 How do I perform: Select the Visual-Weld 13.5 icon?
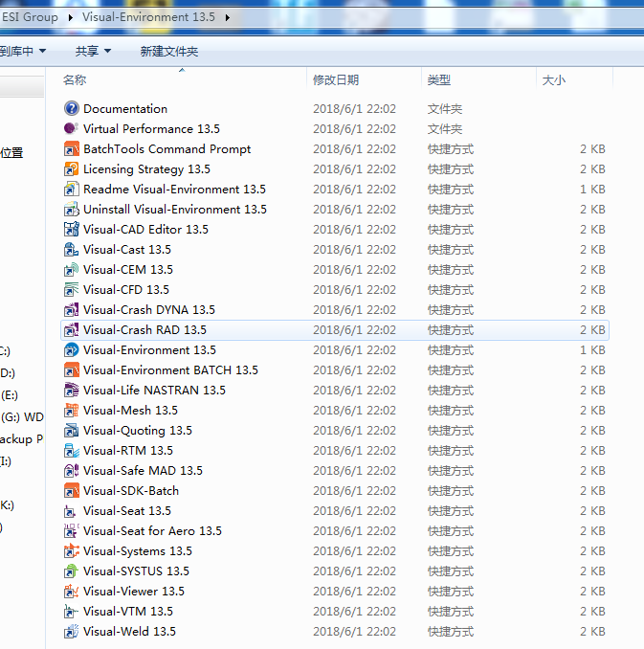(x=71, y=631)
